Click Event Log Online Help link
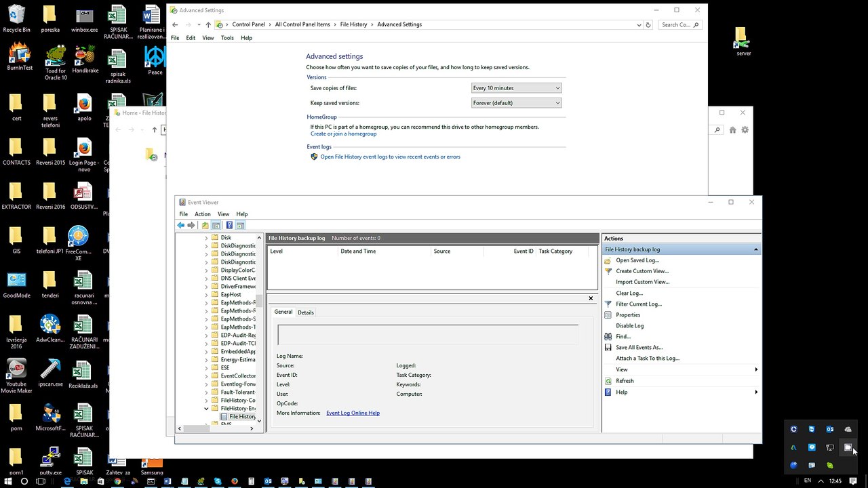Viewport: 868px width, 488px height. tap(353, 413)
